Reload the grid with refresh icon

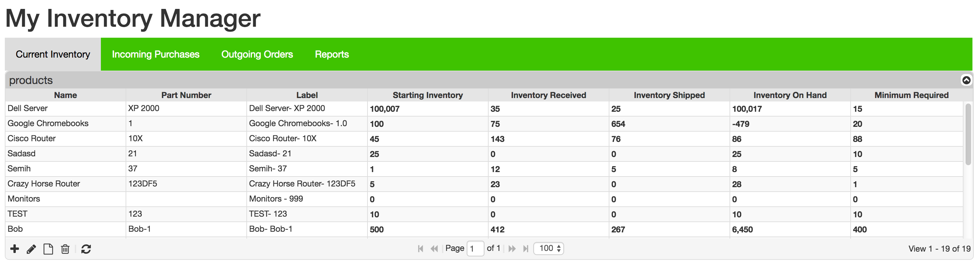tap(86, 249)
